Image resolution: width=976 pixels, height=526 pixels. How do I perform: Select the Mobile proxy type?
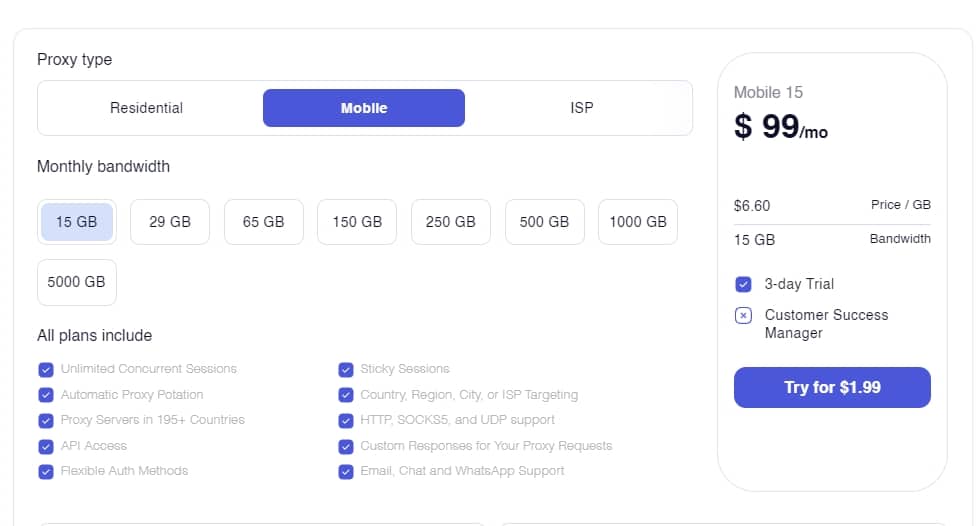tap(364, 108)
